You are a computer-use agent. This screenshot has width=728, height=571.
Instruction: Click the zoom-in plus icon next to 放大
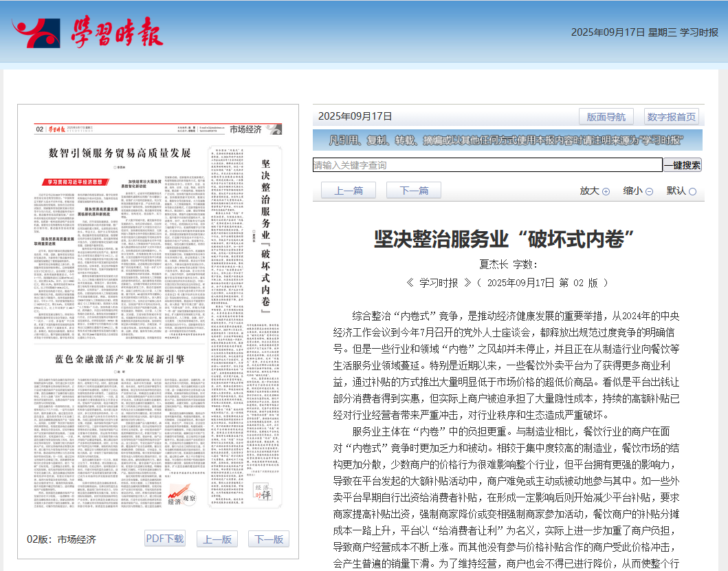(606, 191)
